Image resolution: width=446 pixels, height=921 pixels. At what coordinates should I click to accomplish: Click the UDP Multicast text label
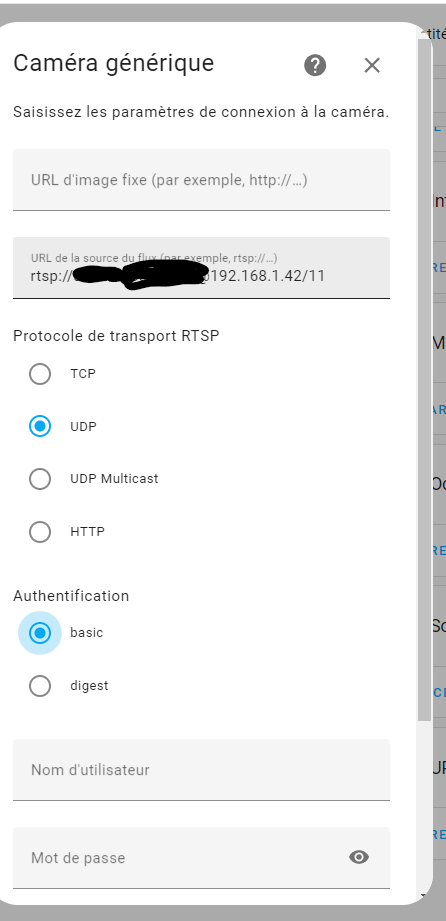pyautogui.click(x=114, y=479)
